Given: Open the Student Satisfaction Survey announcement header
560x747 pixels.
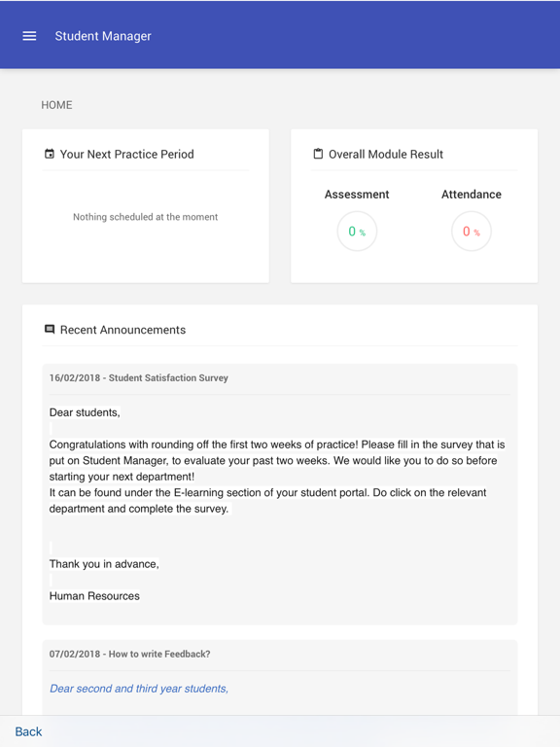Looking at the screenshot, I should (x=139, y=377).
